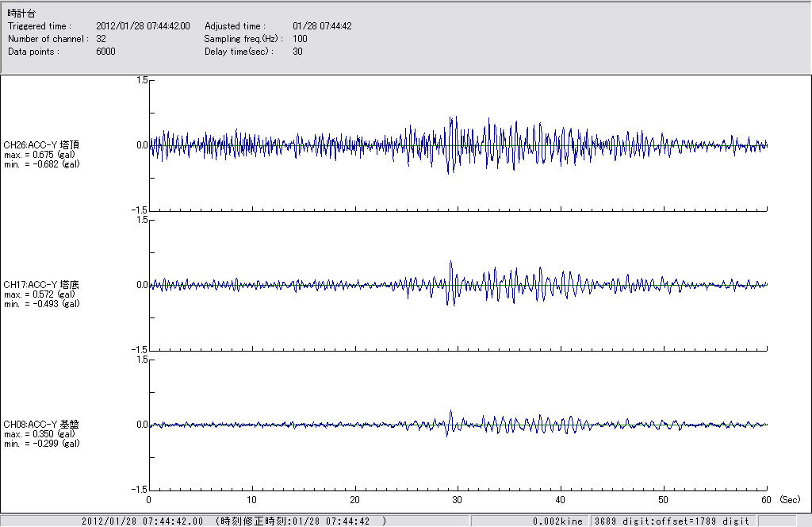Image resolution: width=812 pixels, height=527 pixels.
Task: Click the CH26:ACC-Y 塔頂 channel label
Action: tap(41, 145)
